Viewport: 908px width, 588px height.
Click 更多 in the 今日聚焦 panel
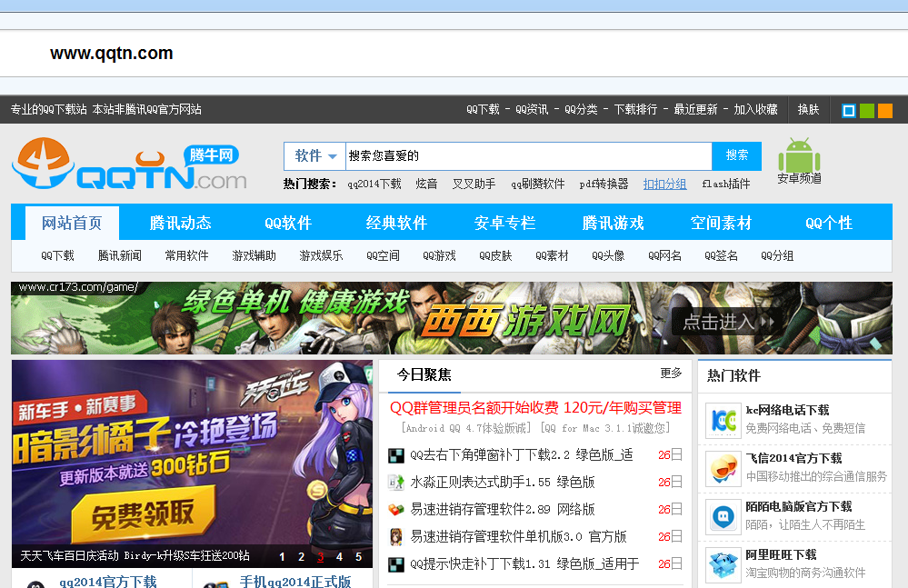coord(671,374)
